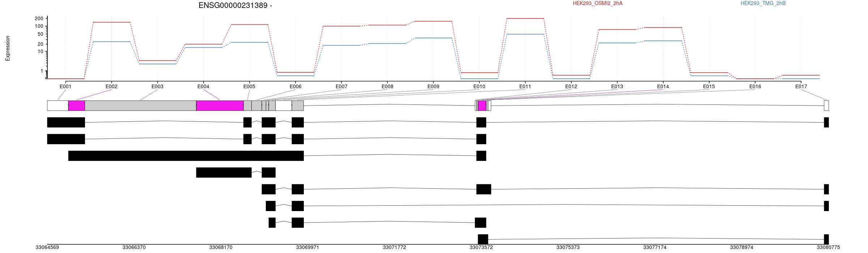
Task: Click y-axis tick value 20
Action: (41, 44)
